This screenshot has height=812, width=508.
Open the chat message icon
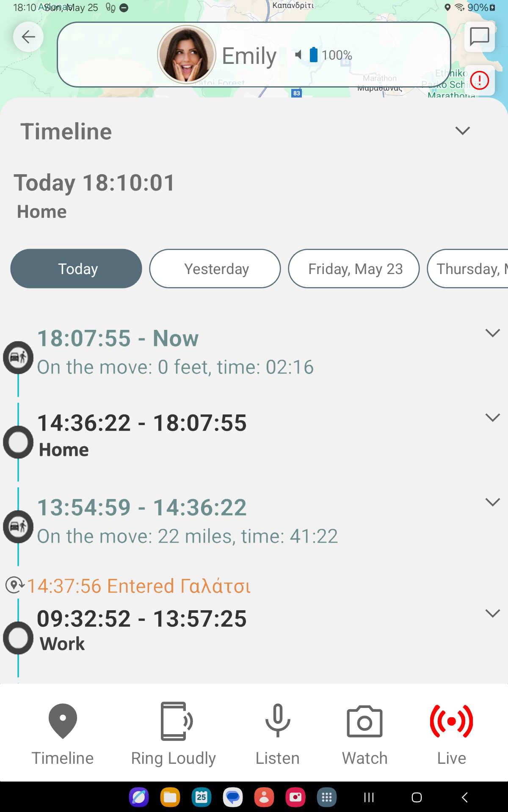click(x=479, y=37)
